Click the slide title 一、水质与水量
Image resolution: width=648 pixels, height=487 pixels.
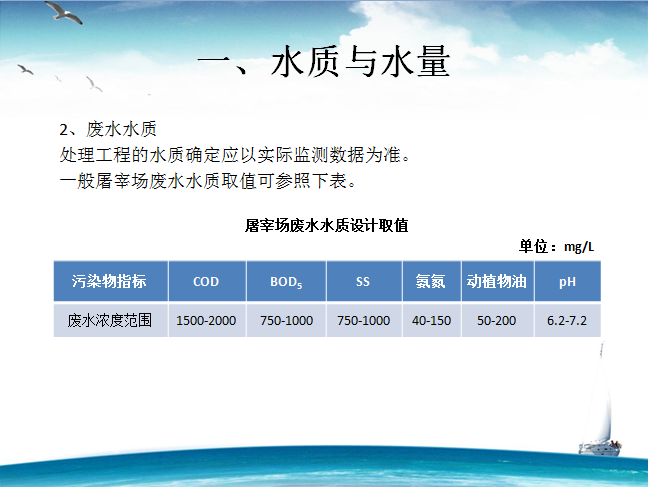(x=324, y=61)
